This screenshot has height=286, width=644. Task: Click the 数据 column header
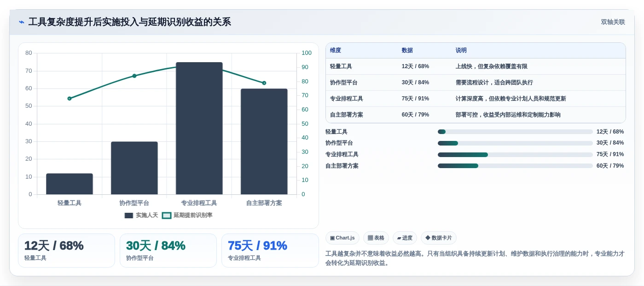tap(407, 51)
